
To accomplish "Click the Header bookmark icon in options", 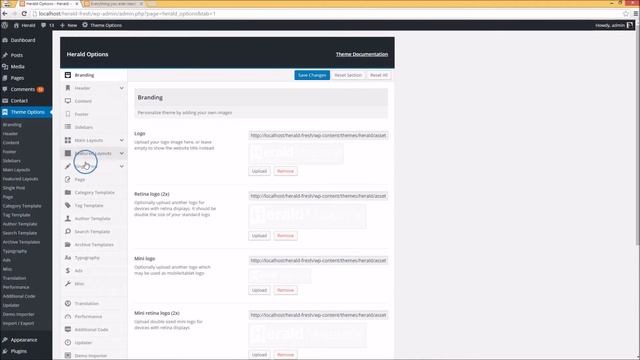I will tap(68, 88).
